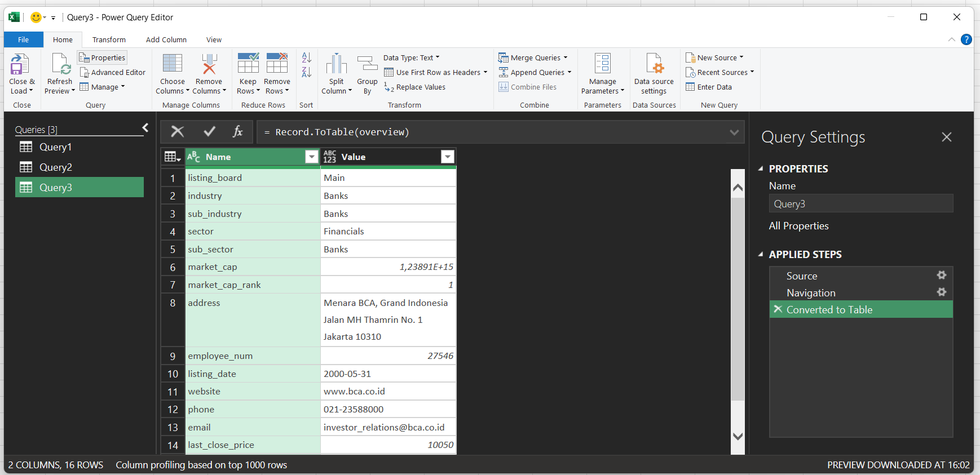Click the Manage Parameters icon
The height and width of the screenshot is (475, 980).
pyautogui.click(x=603, y=63)
